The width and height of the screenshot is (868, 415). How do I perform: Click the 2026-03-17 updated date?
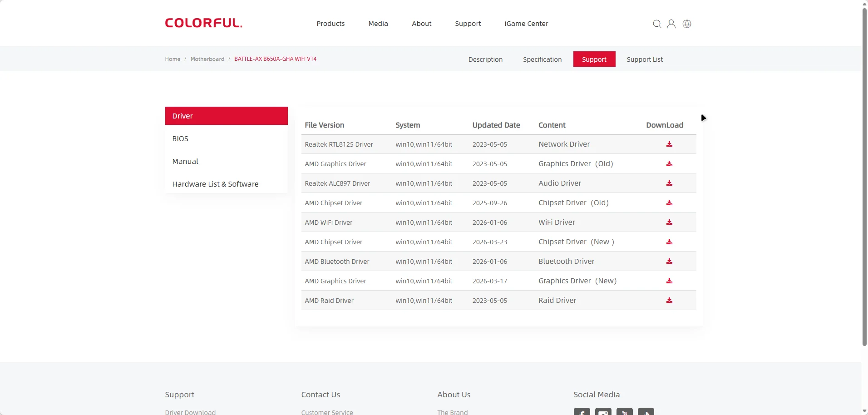(x=490, y=281)
